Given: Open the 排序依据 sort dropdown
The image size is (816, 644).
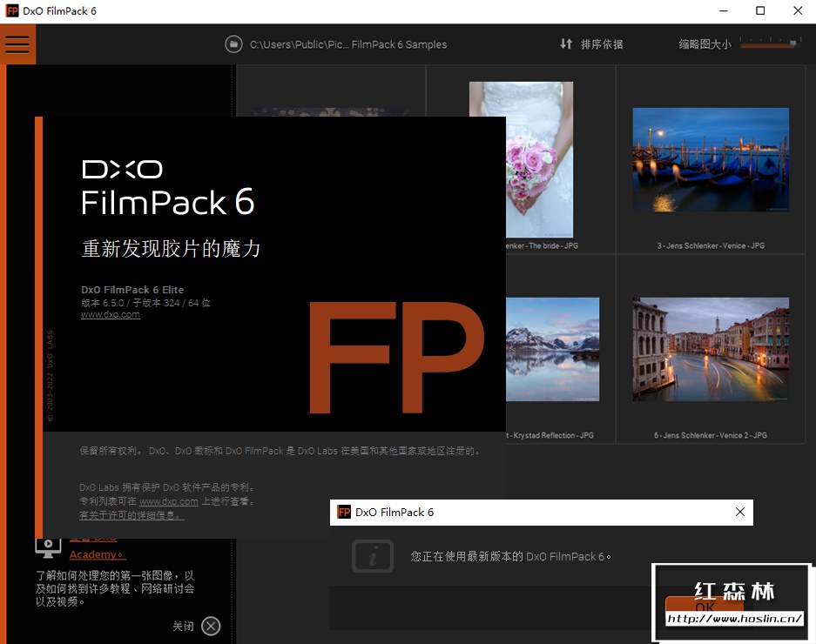Looking at the screenshot, I should click(x=602, y=44).
